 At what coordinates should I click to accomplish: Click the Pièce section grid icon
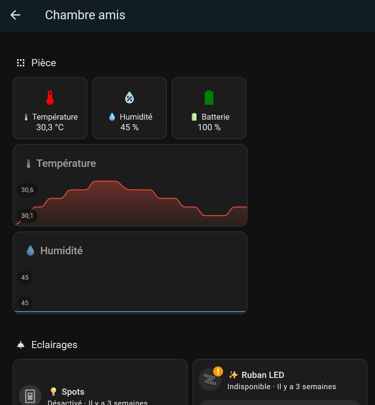[21, 63]
